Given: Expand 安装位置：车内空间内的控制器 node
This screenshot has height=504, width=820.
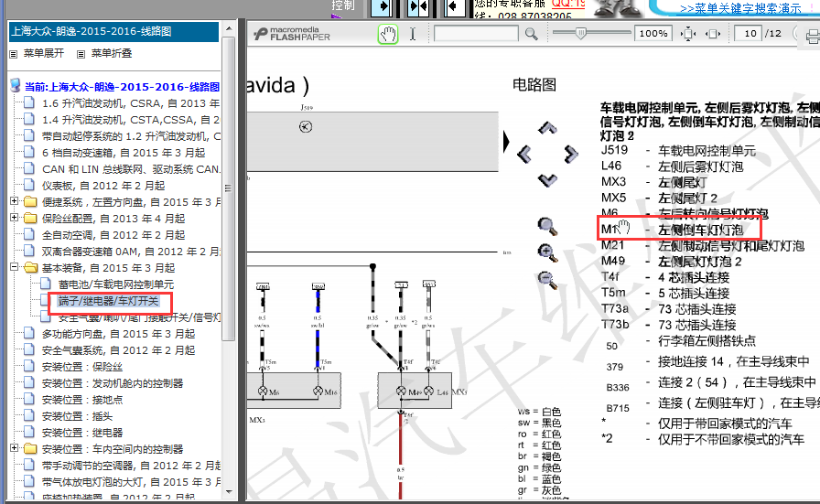Looking at the screenshot, I should (x=14, y=448).
